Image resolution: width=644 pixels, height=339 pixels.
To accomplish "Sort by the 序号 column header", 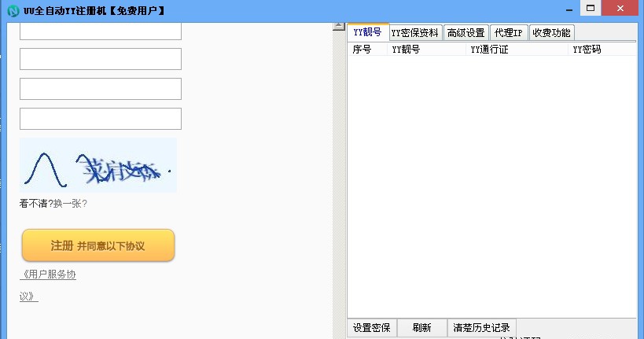I will pos(367,50).
